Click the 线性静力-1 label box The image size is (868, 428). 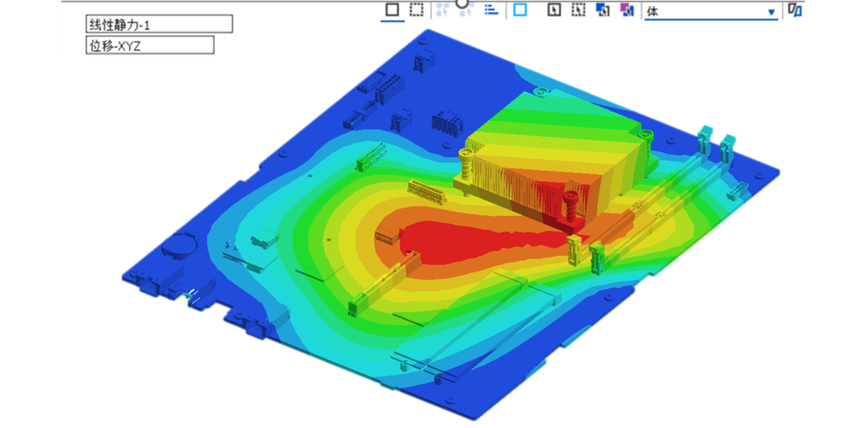point(159,24)
